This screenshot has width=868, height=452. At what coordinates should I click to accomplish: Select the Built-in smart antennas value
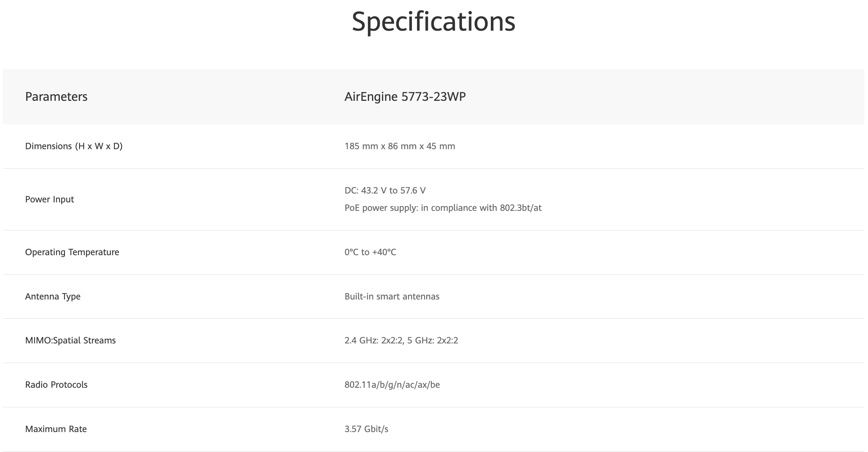pos(392,297)
